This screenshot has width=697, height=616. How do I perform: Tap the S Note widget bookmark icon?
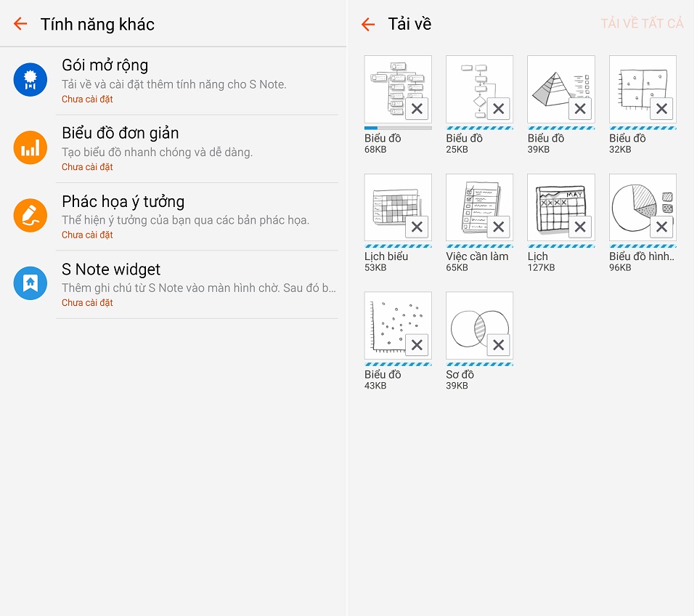30,283
